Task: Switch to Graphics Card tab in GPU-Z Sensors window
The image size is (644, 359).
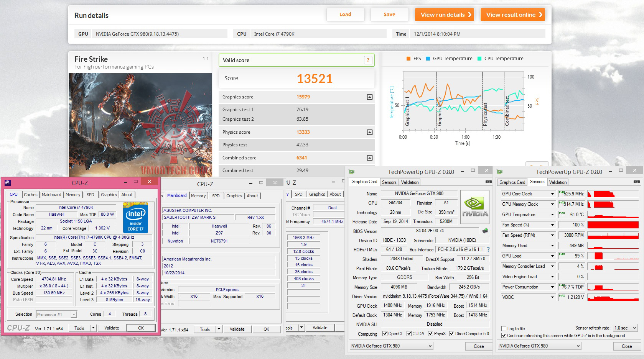Action: pyautogui.click(x=512, y=182)
